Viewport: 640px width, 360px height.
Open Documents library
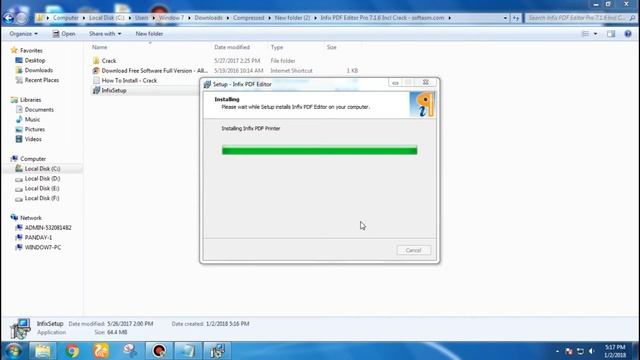click(39, 109)
